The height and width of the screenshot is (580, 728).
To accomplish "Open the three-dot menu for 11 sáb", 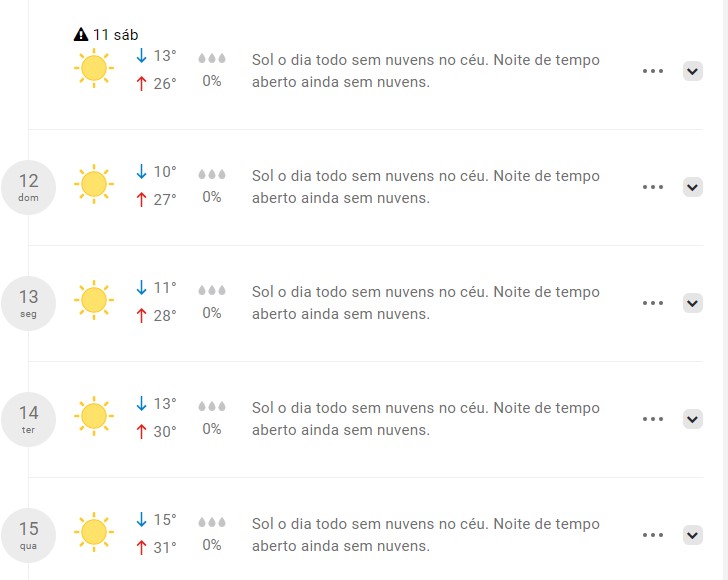I will point(653,71).
